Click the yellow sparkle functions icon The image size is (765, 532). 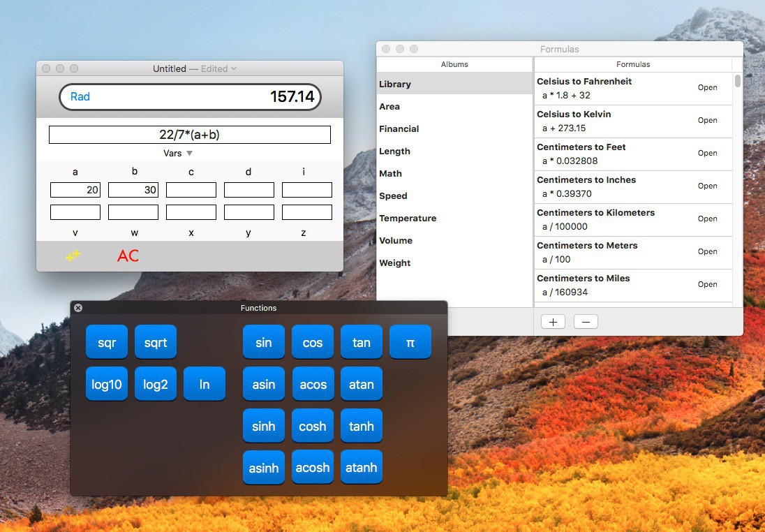tap(73, 256)
